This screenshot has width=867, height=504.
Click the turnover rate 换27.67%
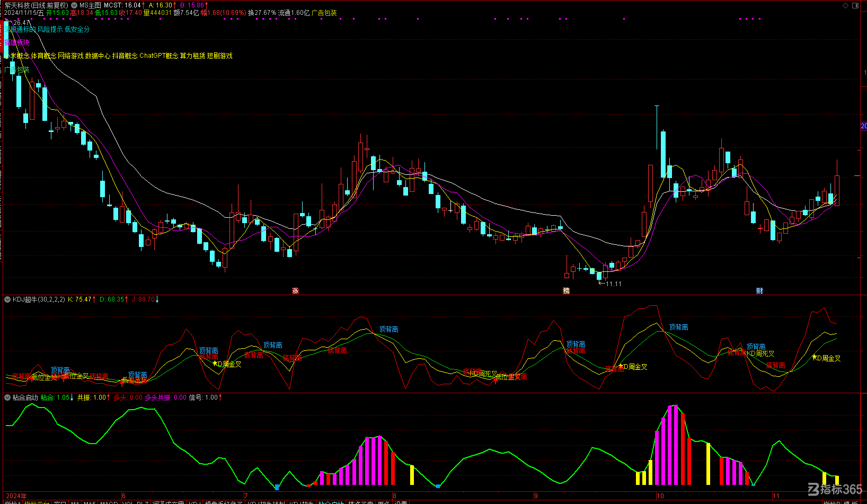(x=262, y=13)
